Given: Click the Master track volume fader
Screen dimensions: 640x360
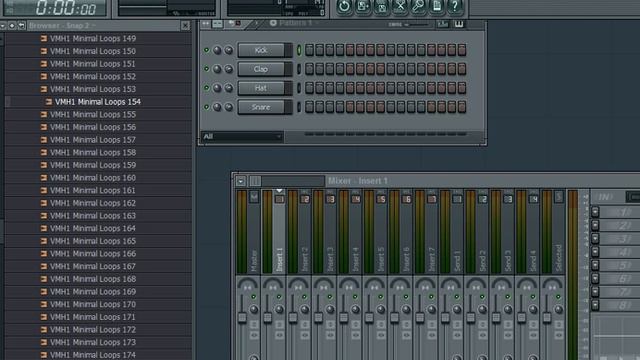Looking at the screenshot, I should [x=242, y=318].
